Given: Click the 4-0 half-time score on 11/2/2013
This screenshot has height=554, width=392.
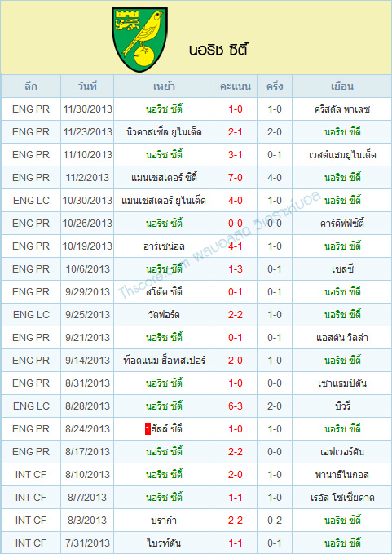Looking at the screenshot, I should point(275,178).
